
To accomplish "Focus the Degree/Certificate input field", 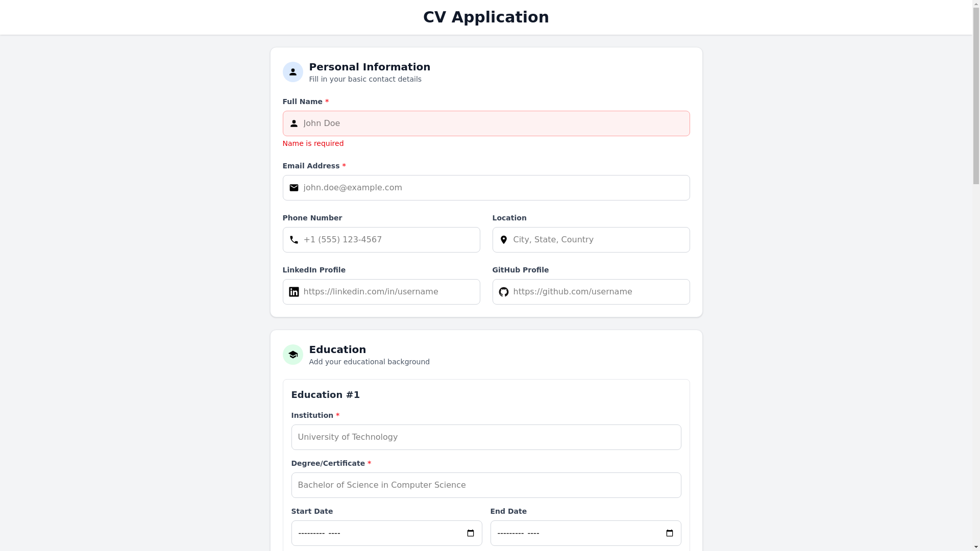I will click(x=486, y=485).
